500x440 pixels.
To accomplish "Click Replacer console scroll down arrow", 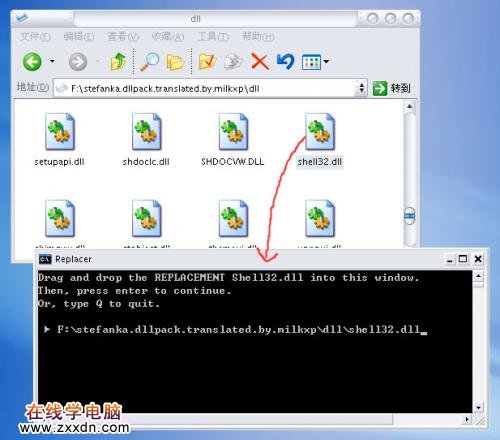I will [478, 408].
